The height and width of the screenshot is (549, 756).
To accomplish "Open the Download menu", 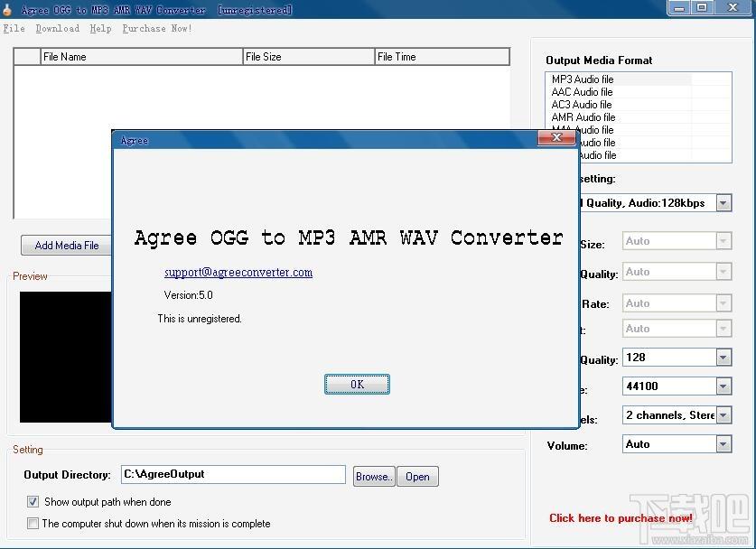I will tap(58, 28).
